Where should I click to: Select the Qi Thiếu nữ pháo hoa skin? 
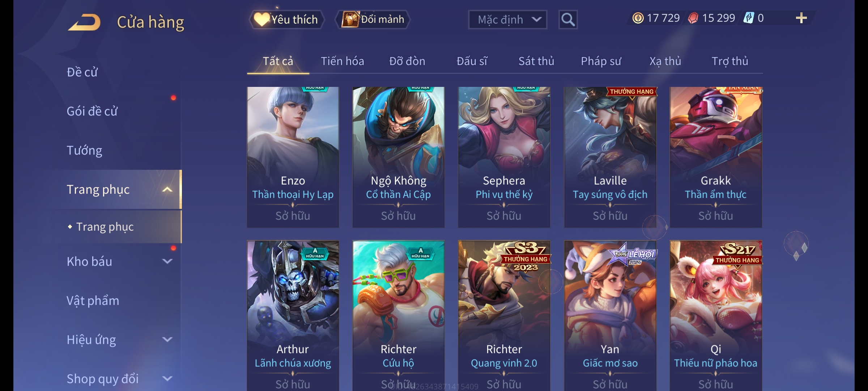(x=716, y=316)
